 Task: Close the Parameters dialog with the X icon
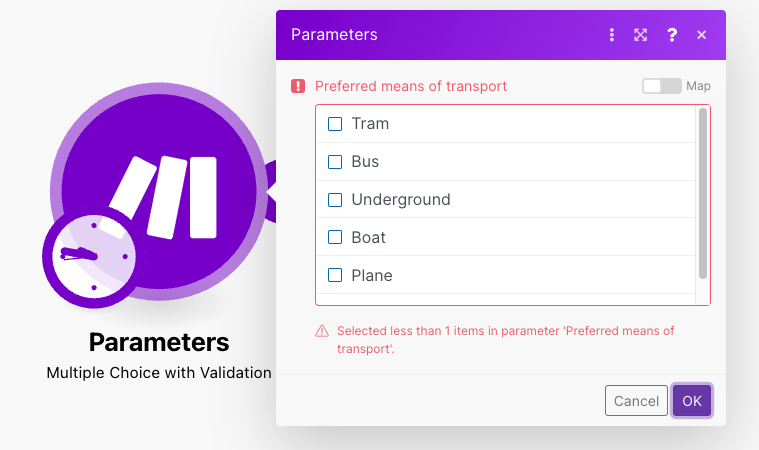[x=701, y=35]
